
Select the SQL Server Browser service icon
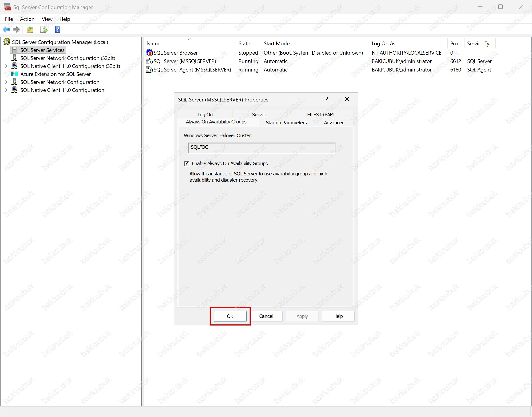pyautogui.click(x=149, y=53)
